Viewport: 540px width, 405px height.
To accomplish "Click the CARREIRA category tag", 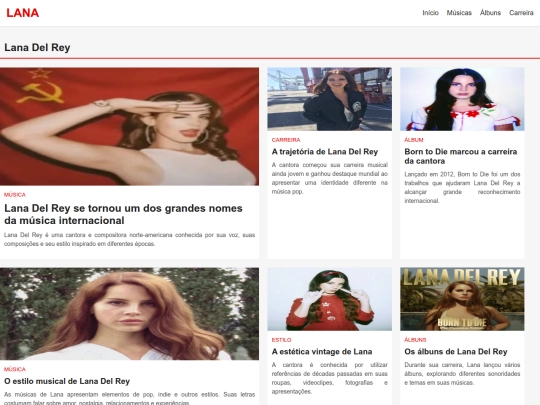I will click(x=286, y=140).
